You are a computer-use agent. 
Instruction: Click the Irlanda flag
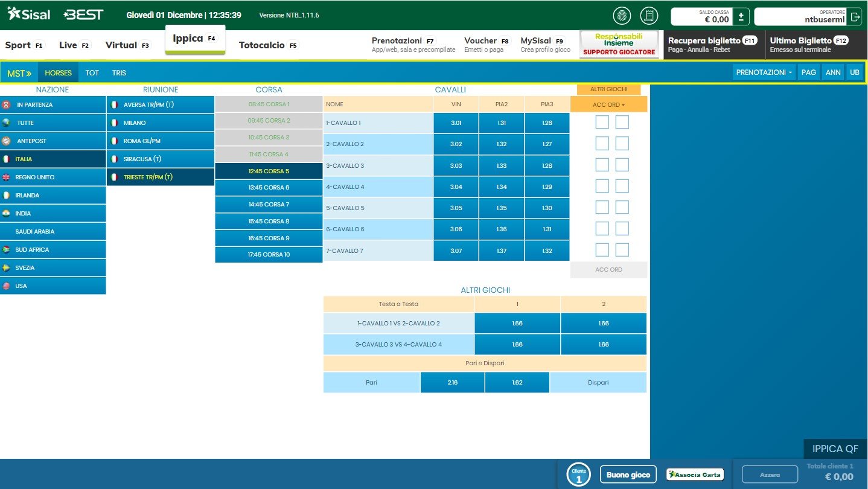point(6,195)
